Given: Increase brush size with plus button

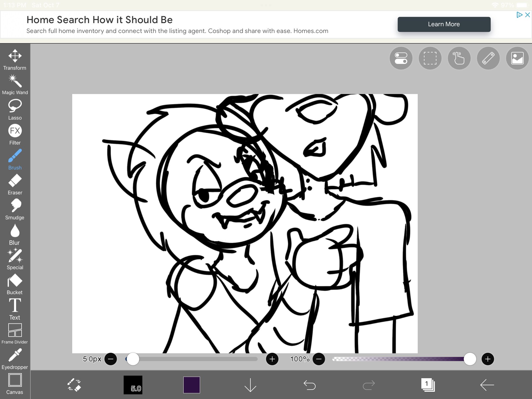Looking at the screenshot, I should coord(272,359).
